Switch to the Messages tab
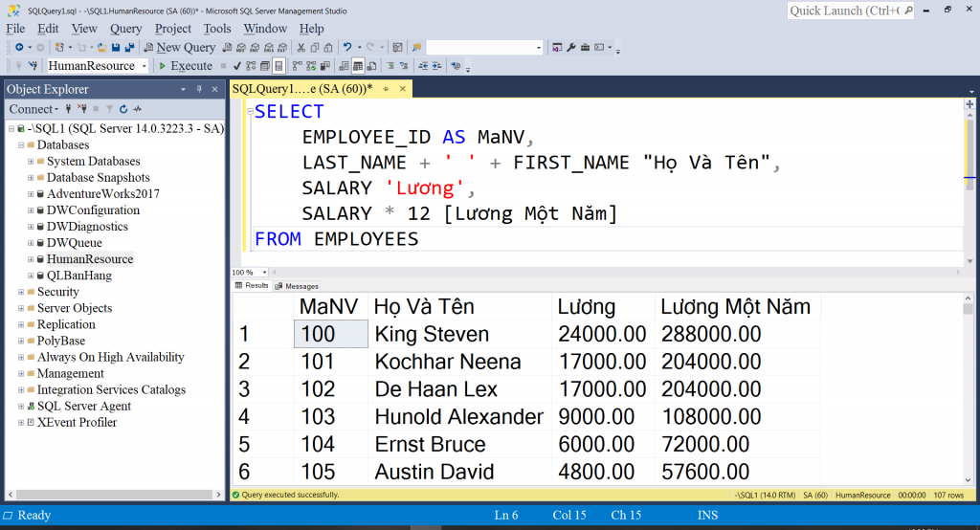This screenshot has height=530, width=980. click(x=297, y=286)
